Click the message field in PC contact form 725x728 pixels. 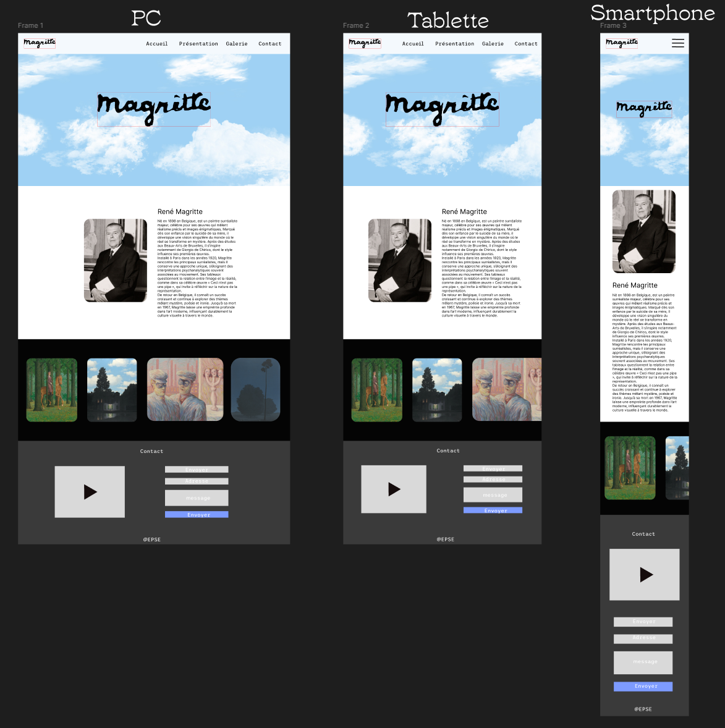[197, 497]
